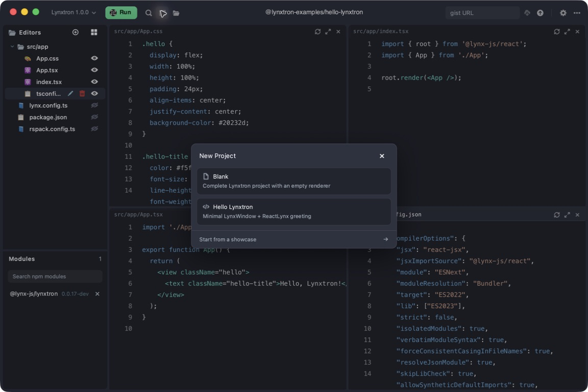
Task: Click line number 8 in App.css editor
Action: (130, 122)
